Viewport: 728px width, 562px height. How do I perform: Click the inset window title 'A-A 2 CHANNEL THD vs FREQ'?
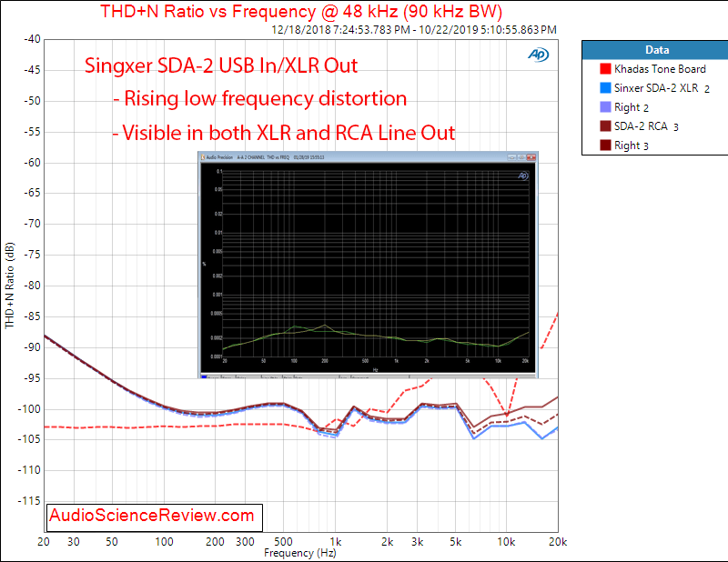tap(263, 157)
